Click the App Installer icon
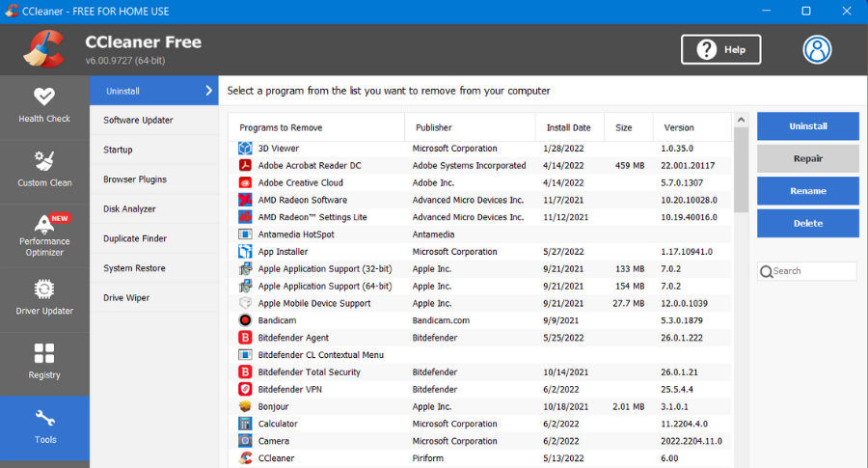 [x=245, y=252]
